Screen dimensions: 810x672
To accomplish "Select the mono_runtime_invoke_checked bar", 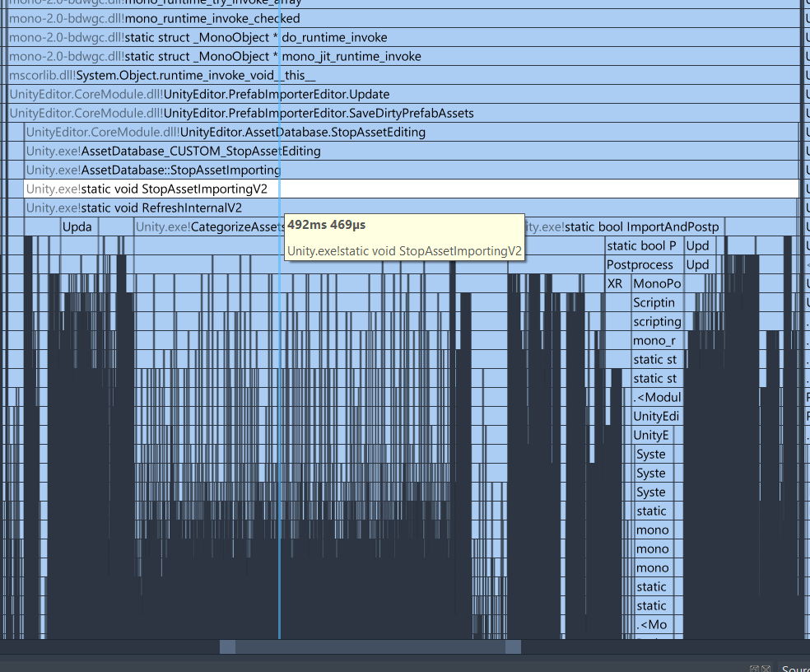I will pyautogui.click(x=403, y=19).
